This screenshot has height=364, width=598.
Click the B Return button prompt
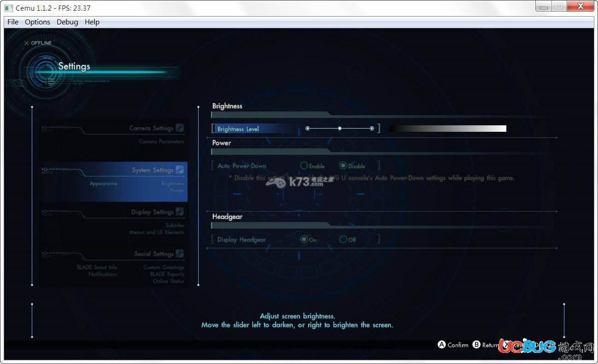(486, 345)
